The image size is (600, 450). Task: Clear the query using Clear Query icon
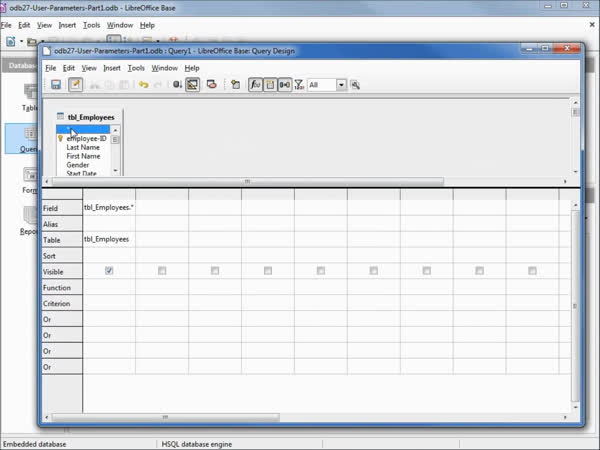pos(212,85)
